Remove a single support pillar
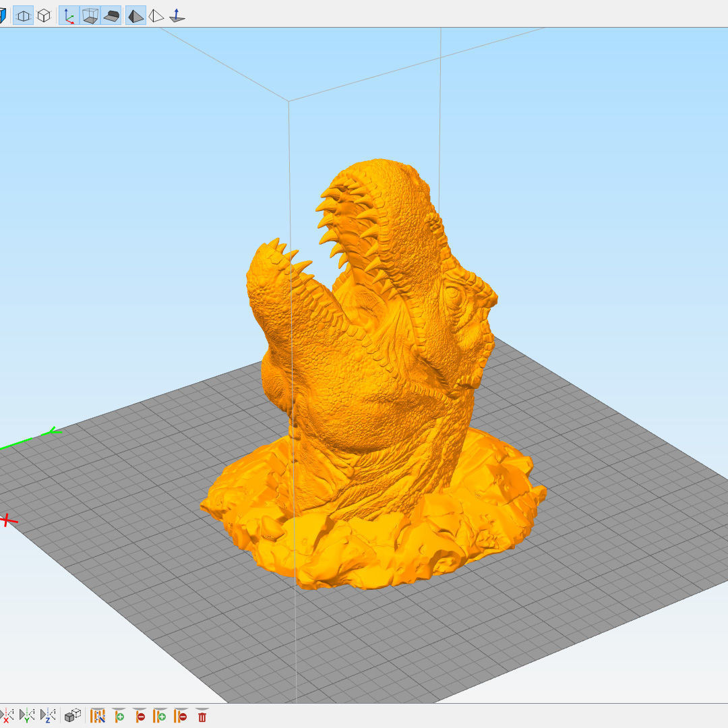 [140, 715]
